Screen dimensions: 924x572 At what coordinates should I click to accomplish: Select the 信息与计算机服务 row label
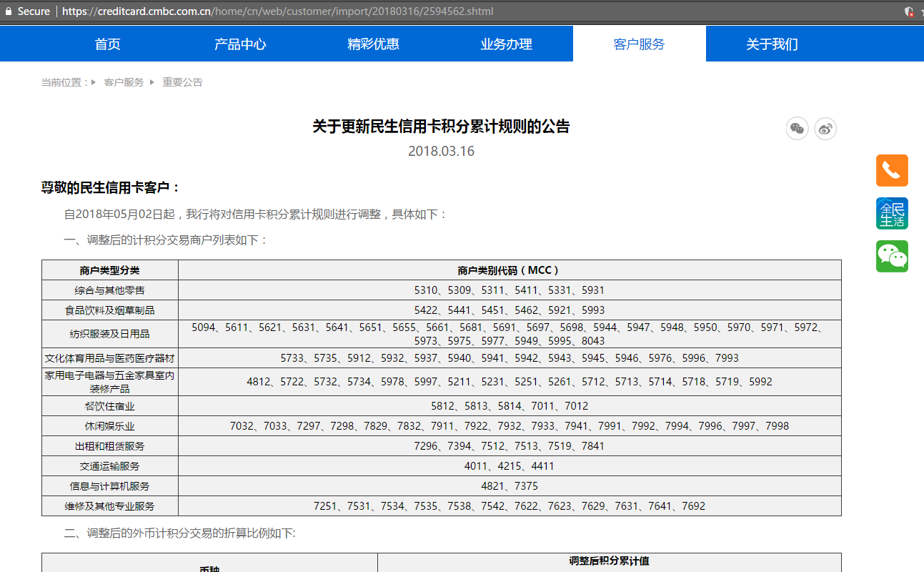pos(110,486)
